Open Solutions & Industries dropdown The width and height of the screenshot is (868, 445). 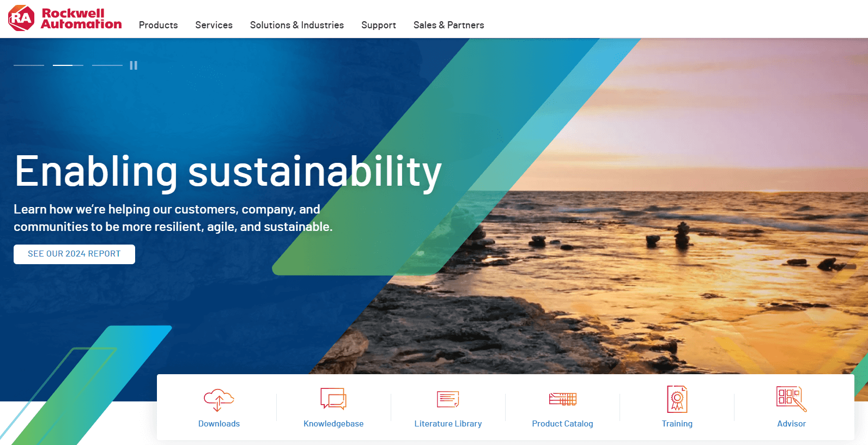[x=297, y=25]
